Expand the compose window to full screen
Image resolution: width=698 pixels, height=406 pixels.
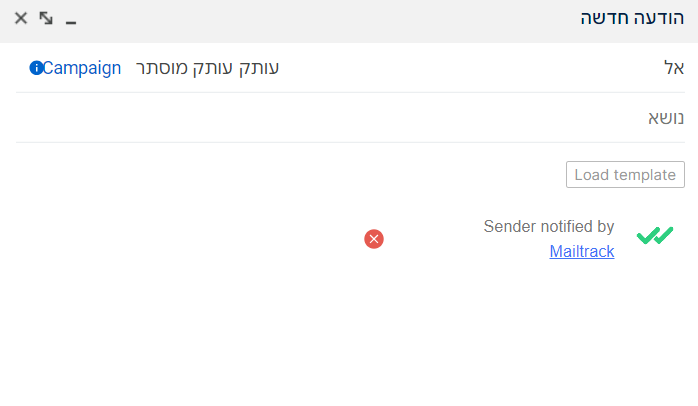click(46, 18)
